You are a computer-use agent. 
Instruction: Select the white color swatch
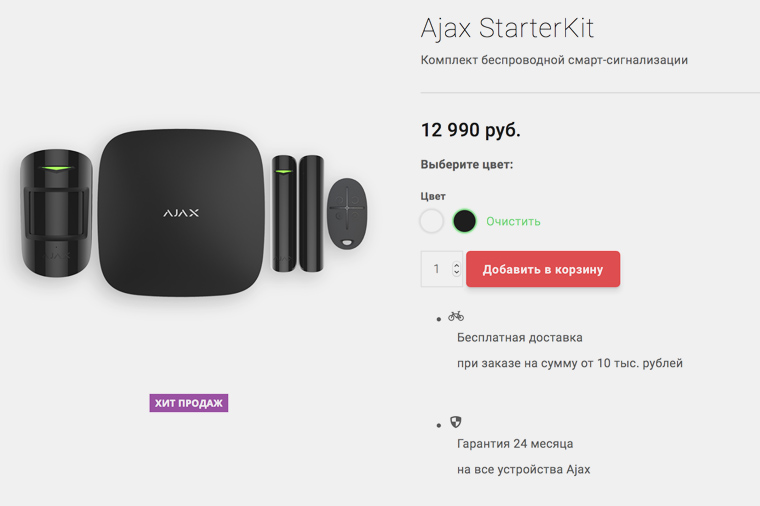pyautogui.click(x=431, y=221)
